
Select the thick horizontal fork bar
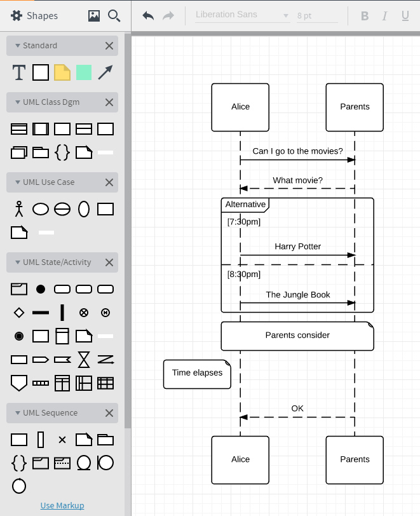click(41, 313)
